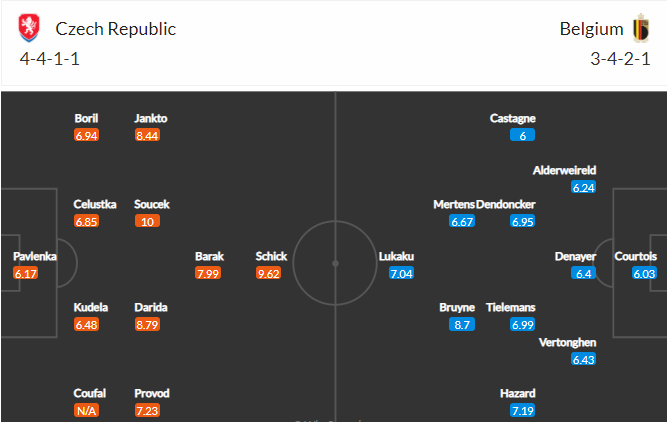Click Bruyne's 8.7 blue rating badge
The image size is (667, 422).
click(x=462, y=325)
